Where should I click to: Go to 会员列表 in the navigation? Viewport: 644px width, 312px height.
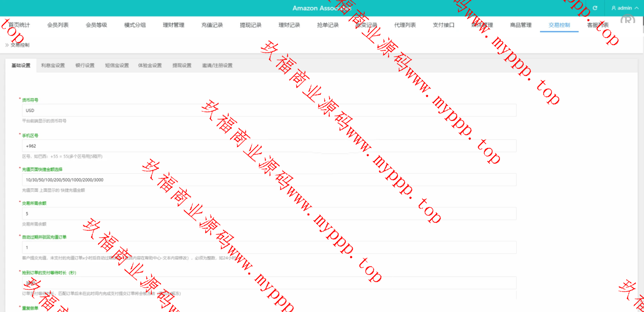pos(58,25)
